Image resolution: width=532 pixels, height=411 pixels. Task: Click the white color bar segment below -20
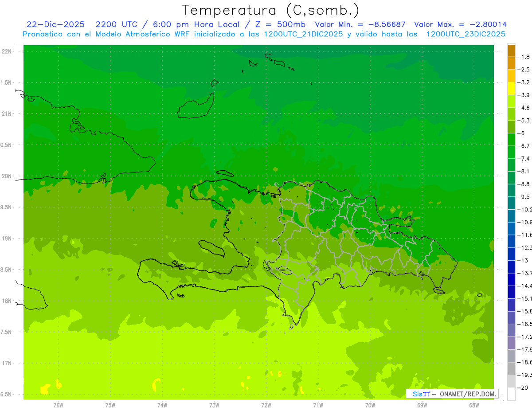pyautogui.click(x=511, y=394)
